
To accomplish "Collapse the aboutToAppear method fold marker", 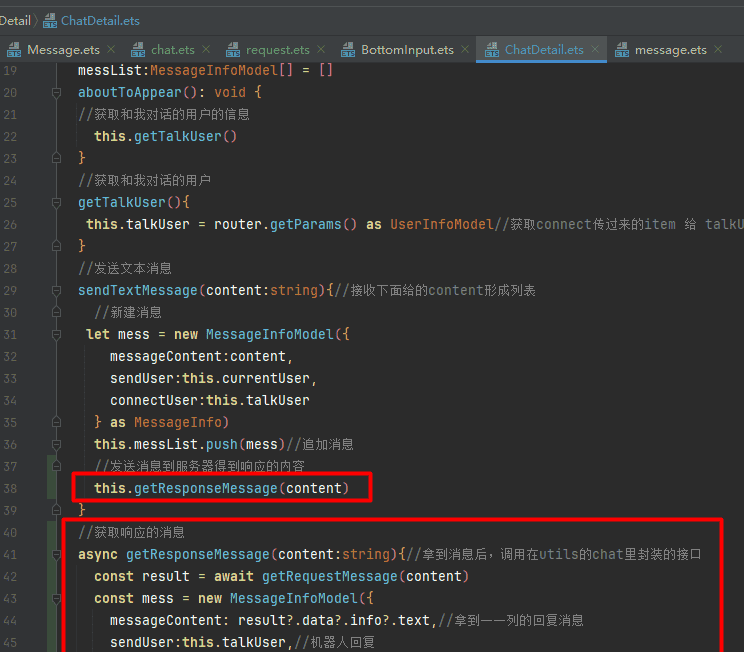I will pos(56,92).
